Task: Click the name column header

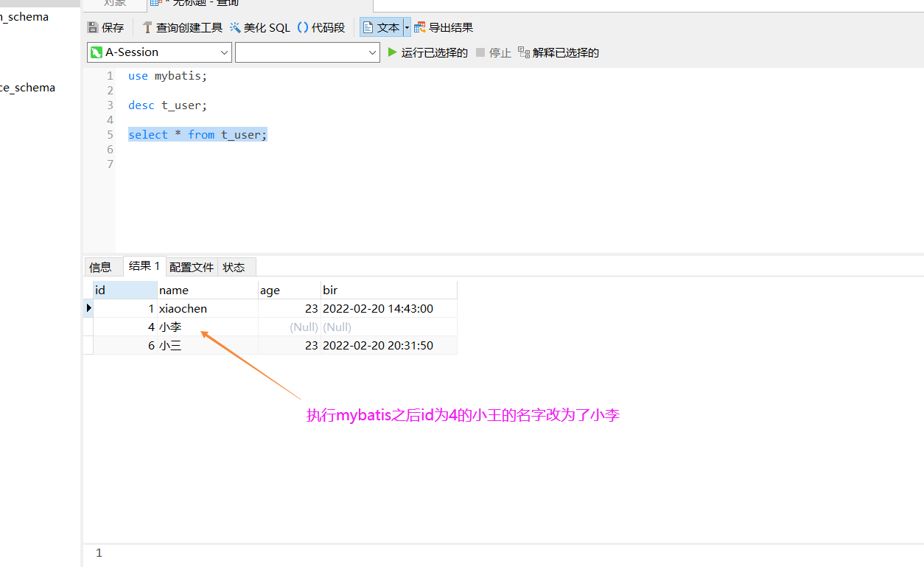Action: pos(208,290)
